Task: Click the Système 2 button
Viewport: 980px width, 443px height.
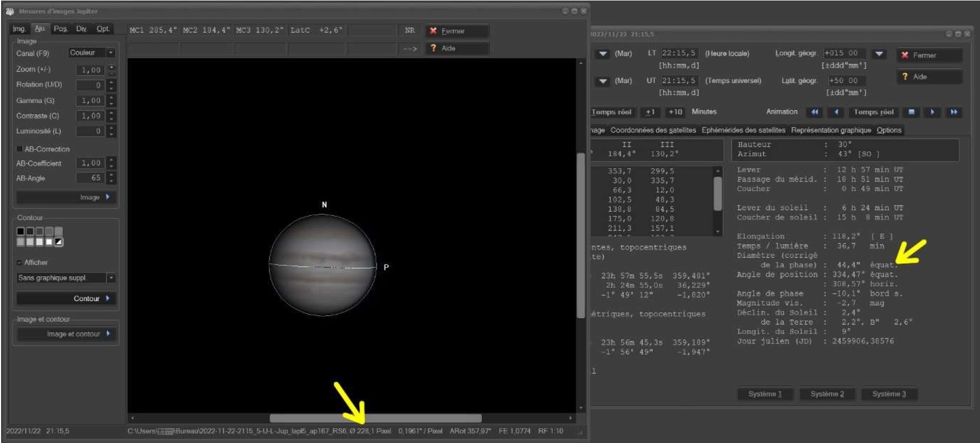Action: (x=827, y=394)
